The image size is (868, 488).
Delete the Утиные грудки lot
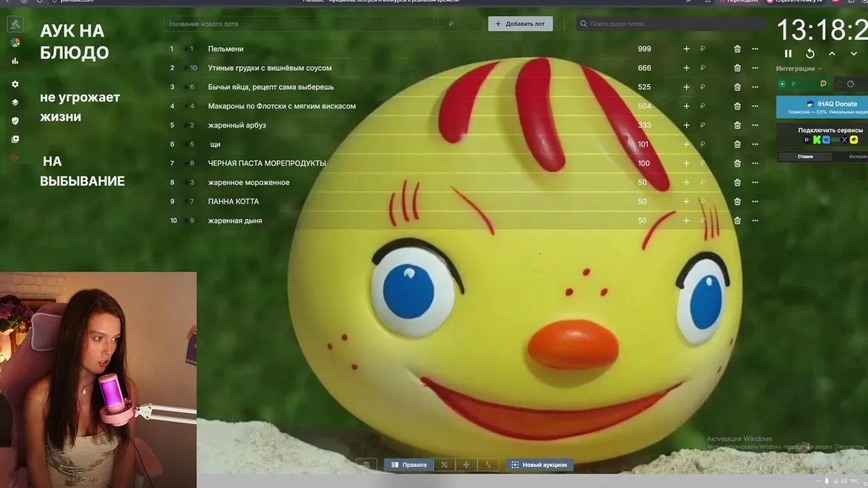[737, 68]
